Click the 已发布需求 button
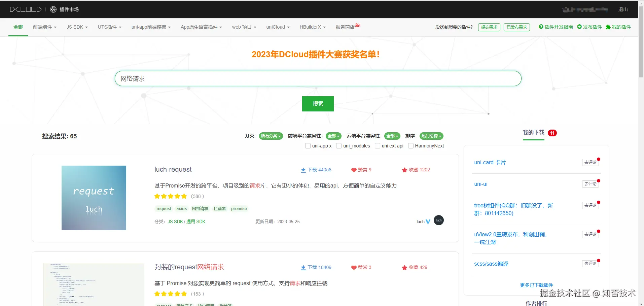This screenshot has width=644, height=306. click(517, 27)
